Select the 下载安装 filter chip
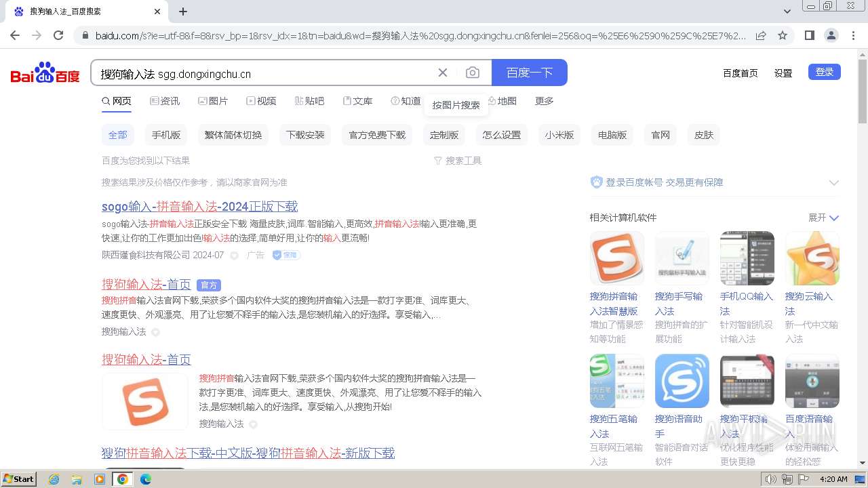 tap(305, 135)
